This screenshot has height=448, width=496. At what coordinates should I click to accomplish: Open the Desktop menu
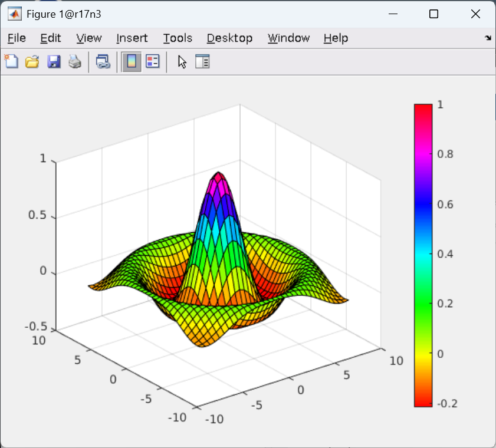point(229,38)
